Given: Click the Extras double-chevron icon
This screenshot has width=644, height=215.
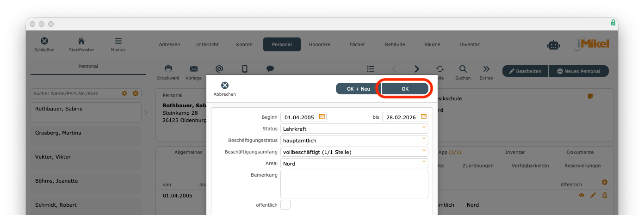Looking at the screenshot, I should pos(486,69).
